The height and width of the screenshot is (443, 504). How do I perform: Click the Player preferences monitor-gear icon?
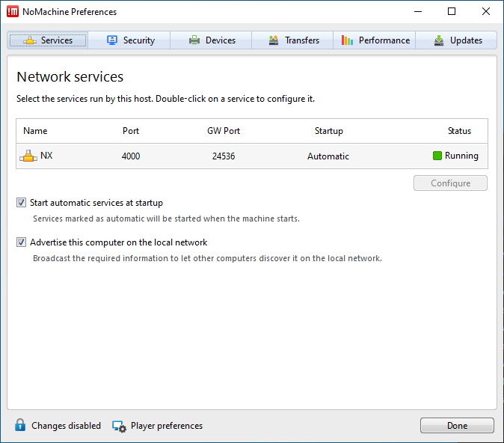[x=119, y=427]
